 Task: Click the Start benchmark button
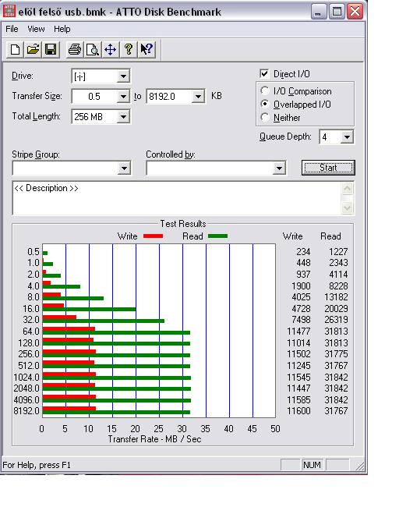[x=328, y=168]
